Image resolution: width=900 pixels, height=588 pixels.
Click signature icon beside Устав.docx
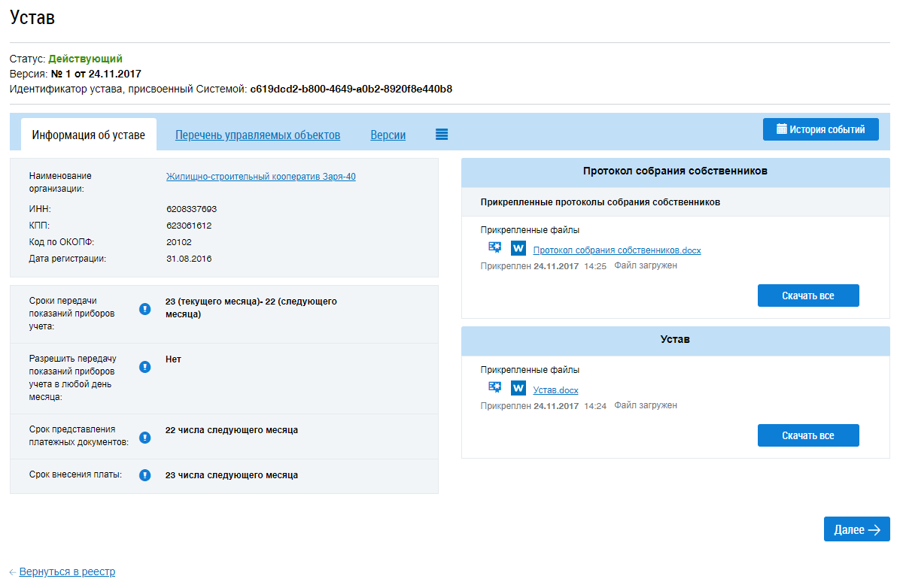(494, 387)
